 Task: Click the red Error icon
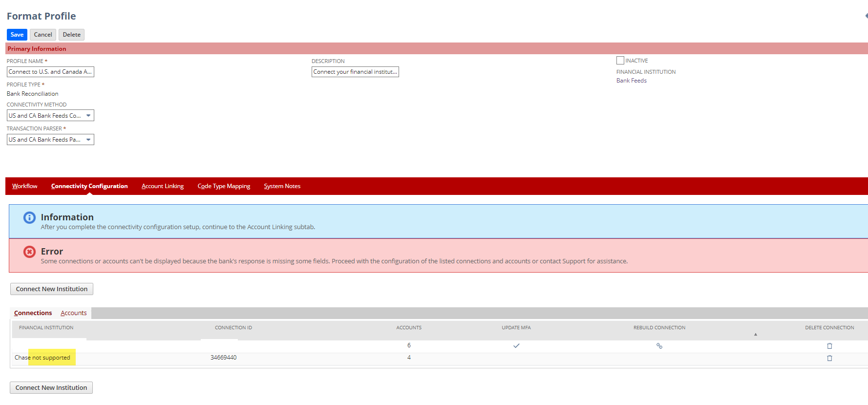pos(29,252)
